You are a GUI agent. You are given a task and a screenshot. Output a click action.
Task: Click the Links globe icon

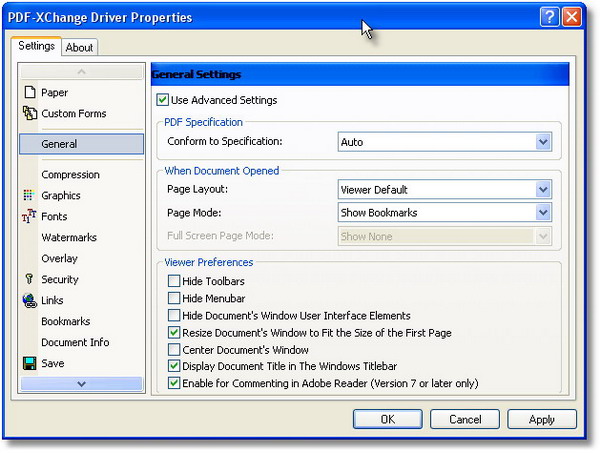pos(29,300)
